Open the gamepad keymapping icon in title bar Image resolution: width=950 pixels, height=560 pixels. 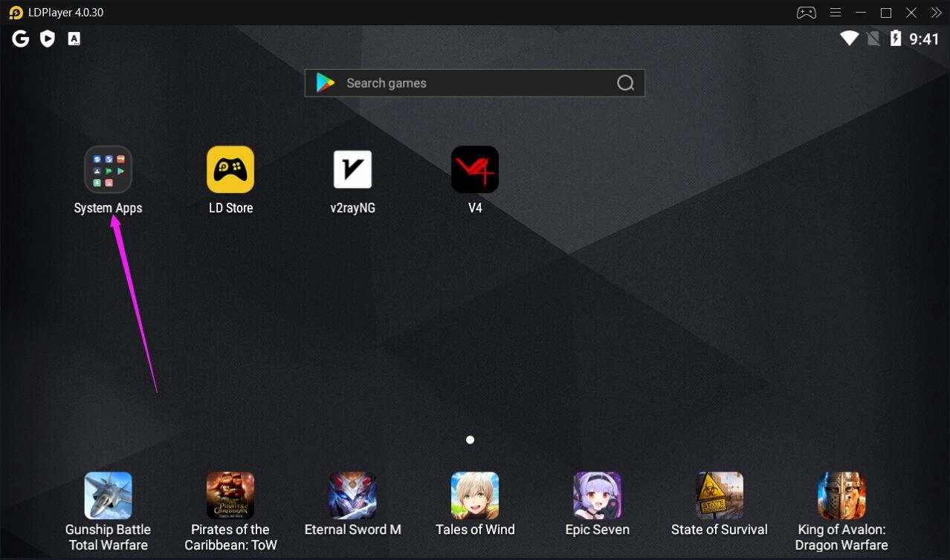[806, 12]
